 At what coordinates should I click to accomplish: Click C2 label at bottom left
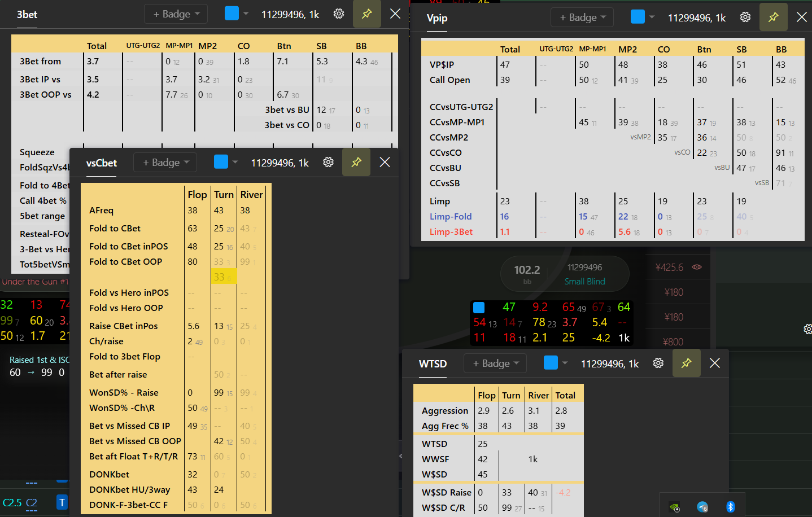coord(32,502)
